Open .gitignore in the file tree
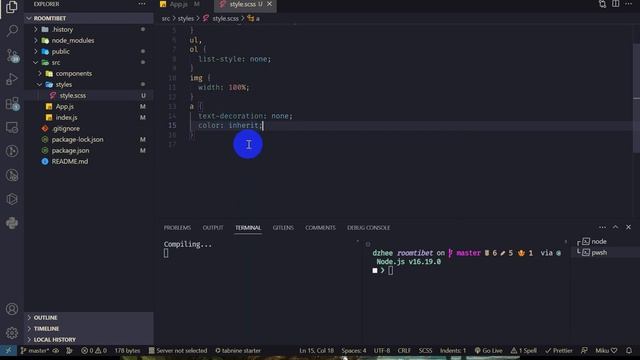The height and width of the screenshot is (360, 640). coord(89,129)
